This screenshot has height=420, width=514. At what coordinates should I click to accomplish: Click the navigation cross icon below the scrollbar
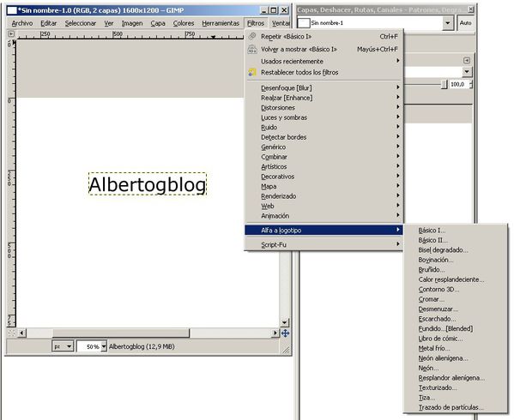click(285, 333)
